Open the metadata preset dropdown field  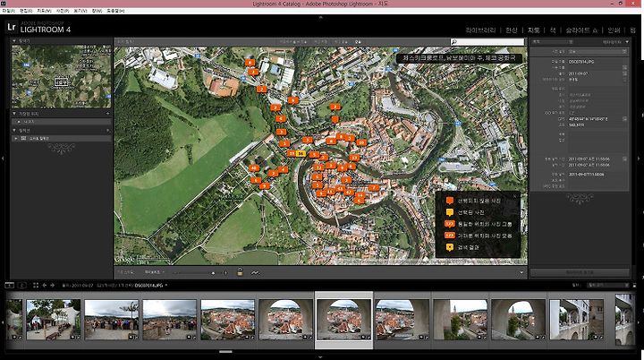(597, 52)
